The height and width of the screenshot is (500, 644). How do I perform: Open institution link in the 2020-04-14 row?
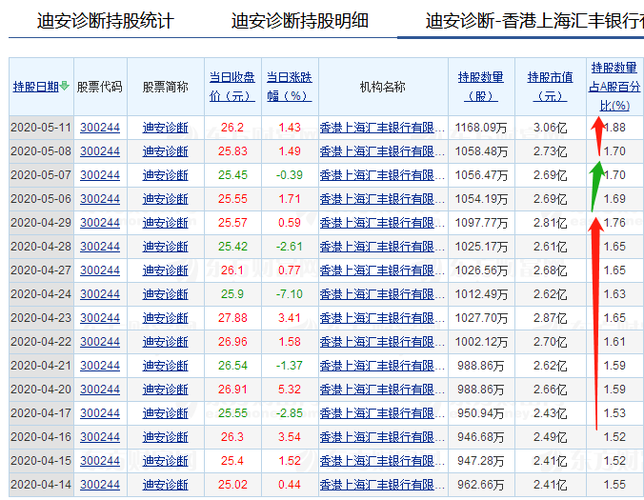382,485
